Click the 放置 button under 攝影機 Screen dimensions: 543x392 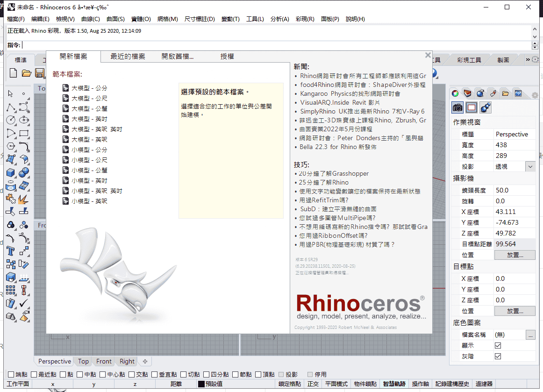(x=514, y=254)
